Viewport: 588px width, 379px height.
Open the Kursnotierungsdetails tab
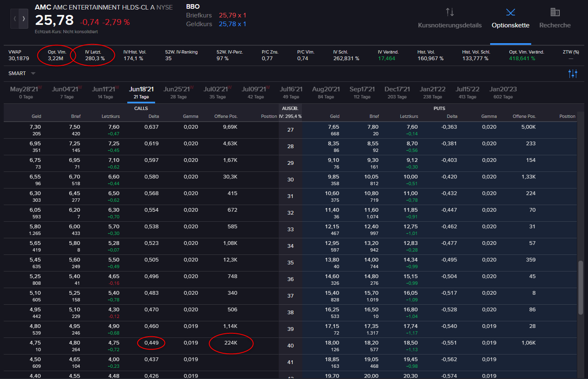[x=450, y=19]
